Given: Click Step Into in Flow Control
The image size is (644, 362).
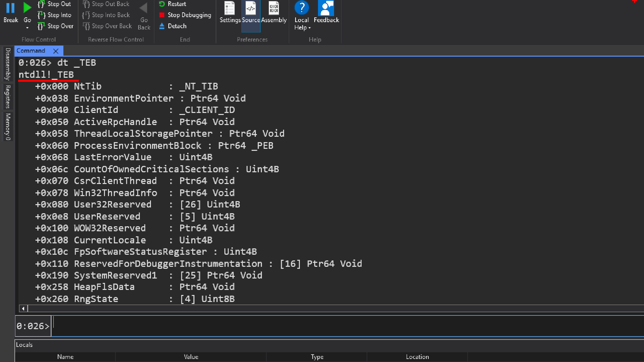Looking at the screenshot, I should pyautogui.click(x=55, y=15).
